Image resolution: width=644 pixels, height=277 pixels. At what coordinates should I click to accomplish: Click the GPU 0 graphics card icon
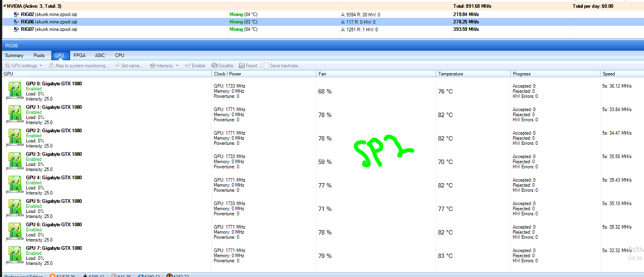pyautogui.click(x=15, y=91)
